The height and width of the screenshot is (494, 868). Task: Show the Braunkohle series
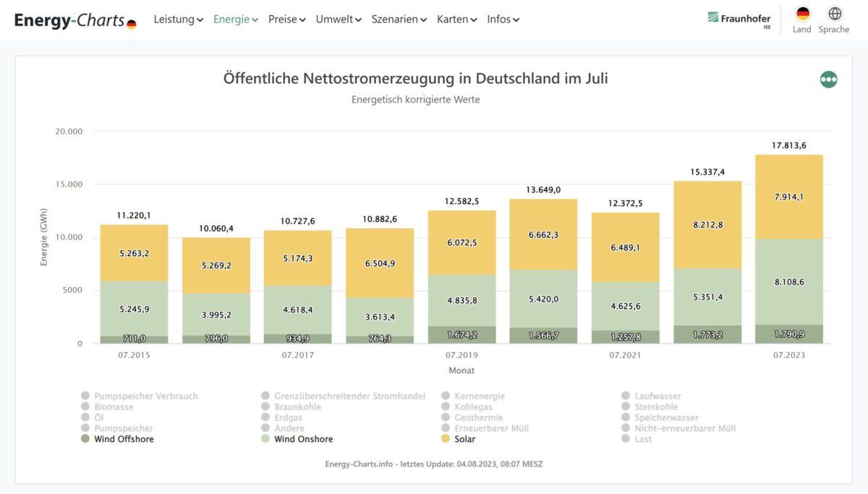(297, 407)
